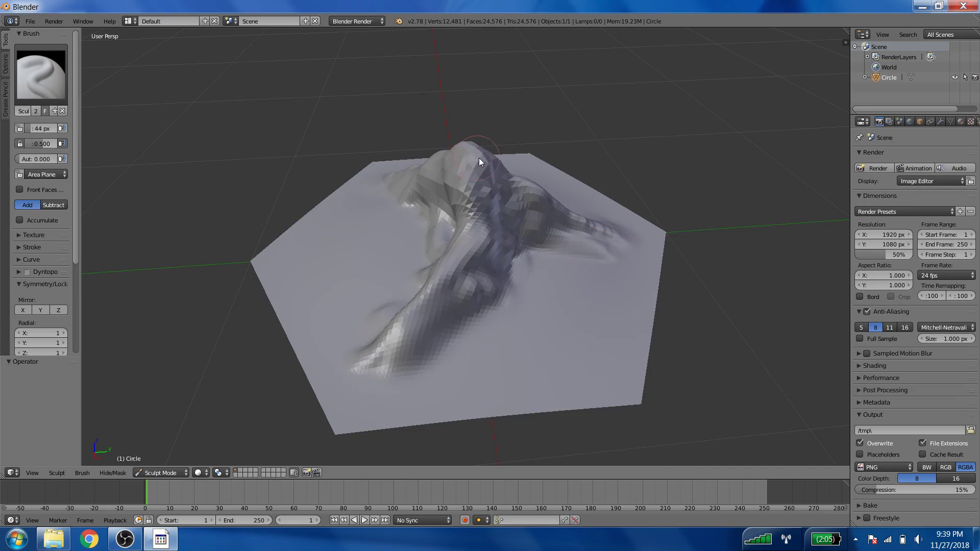The image size is (980, 551).
Task: Collapse the Anti-Aliasing panel
Action: pyautogui.click(x=859, y=311)
